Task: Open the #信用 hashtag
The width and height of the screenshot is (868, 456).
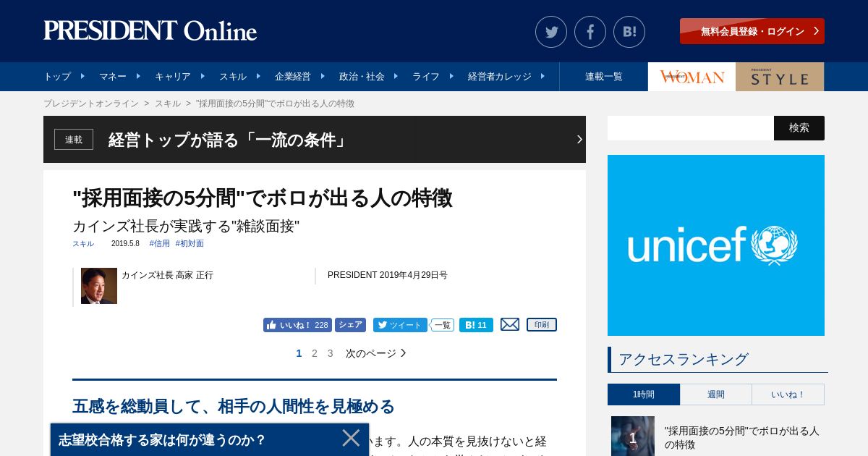Action: pyautogui.click(x=160, y=244)
